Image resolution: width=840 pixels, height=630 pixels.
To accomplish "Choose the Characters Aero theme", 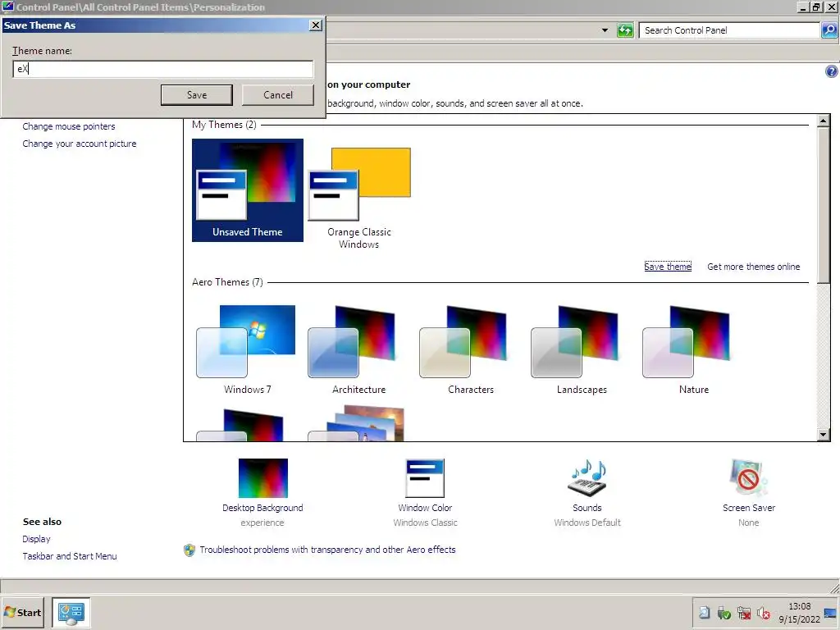I will coord(470,350).
